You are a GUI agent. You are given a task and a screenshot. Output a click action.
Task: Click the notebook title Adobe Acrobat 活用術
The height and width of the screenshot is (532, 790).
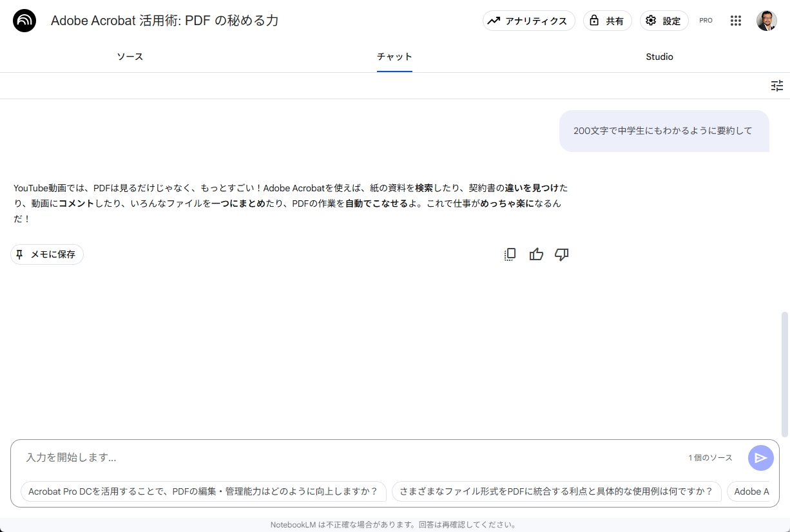click(x=164, y=21)
